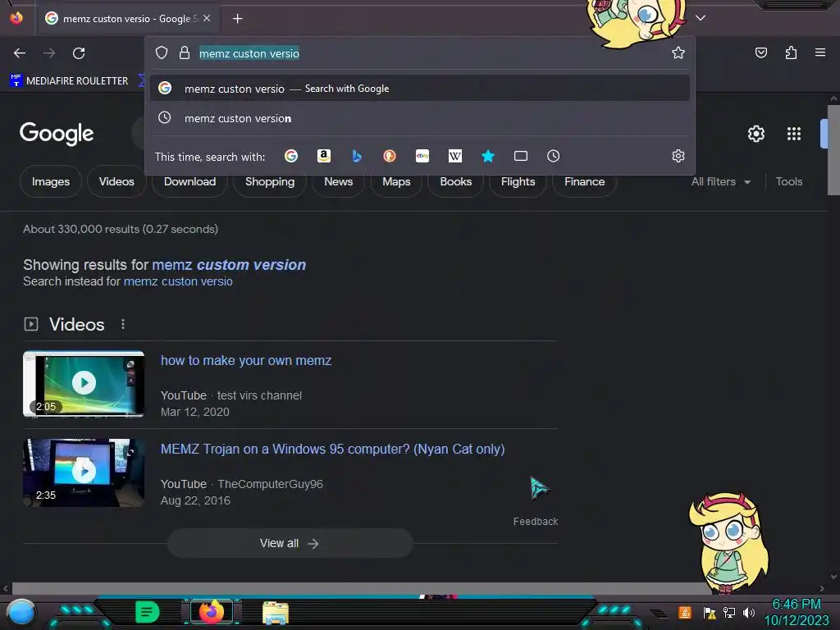Search this time with Bing

coord(357,156)
